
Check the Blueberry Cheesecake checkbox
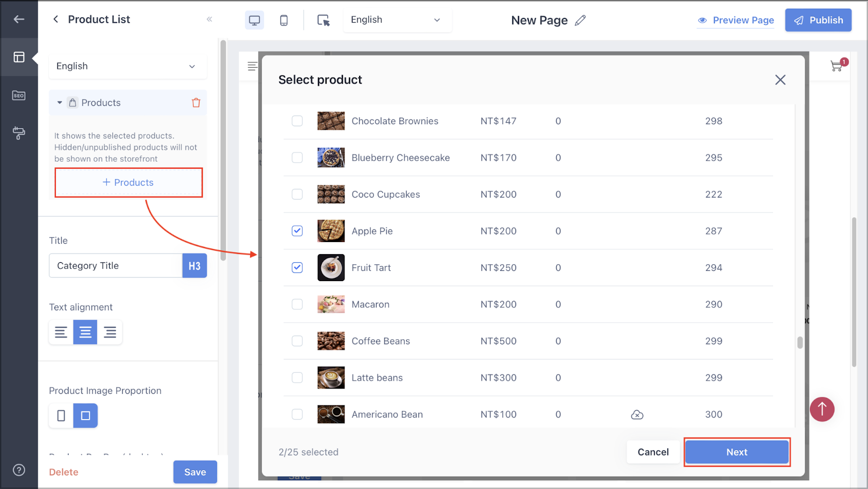297,157
